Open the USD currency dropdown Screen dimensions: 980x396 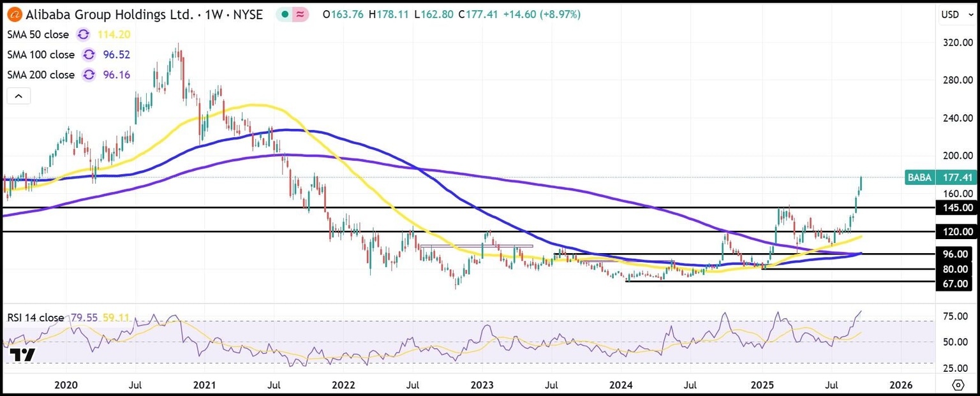point(949,14)
